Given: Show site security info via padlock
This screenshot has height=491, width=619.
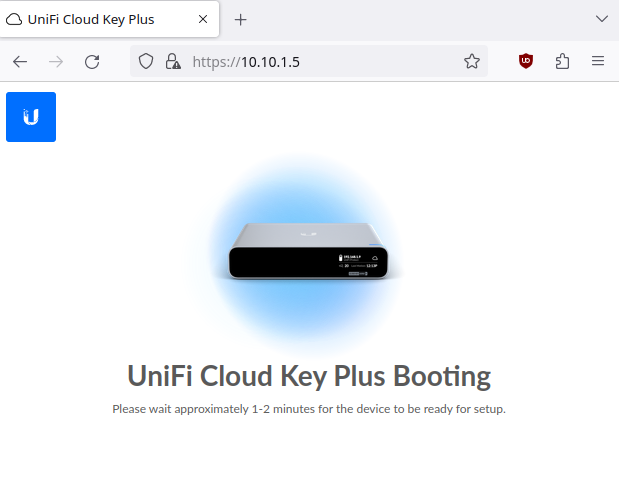Looking at the screenshot, I should (172, 61).
